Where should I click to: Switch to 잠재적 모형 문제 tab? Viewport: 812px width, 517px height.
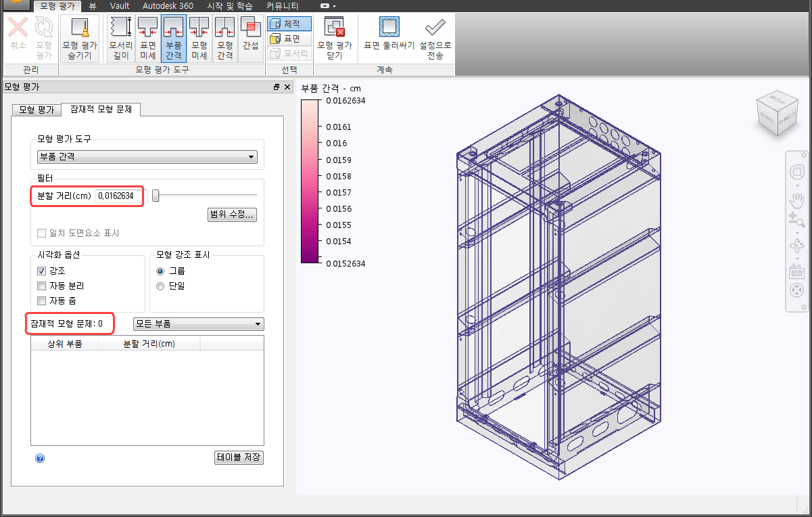(x=101, y=109)
